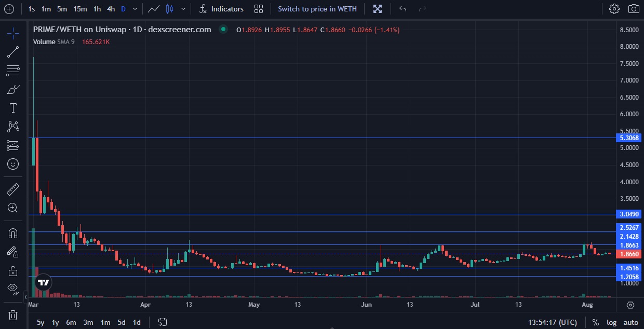Select the 1m timeframe in top toolbar
This screenshot has height=329, width=644.
(46, 9)
